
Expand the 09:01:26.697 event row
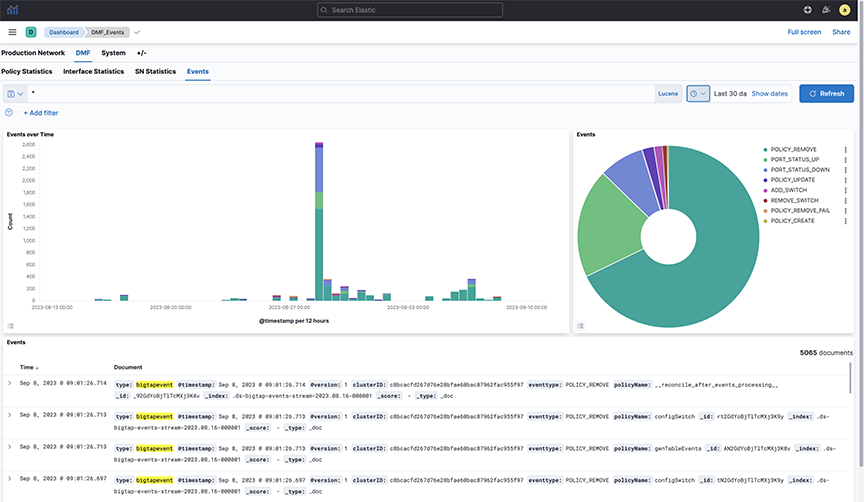coord(9,478)
